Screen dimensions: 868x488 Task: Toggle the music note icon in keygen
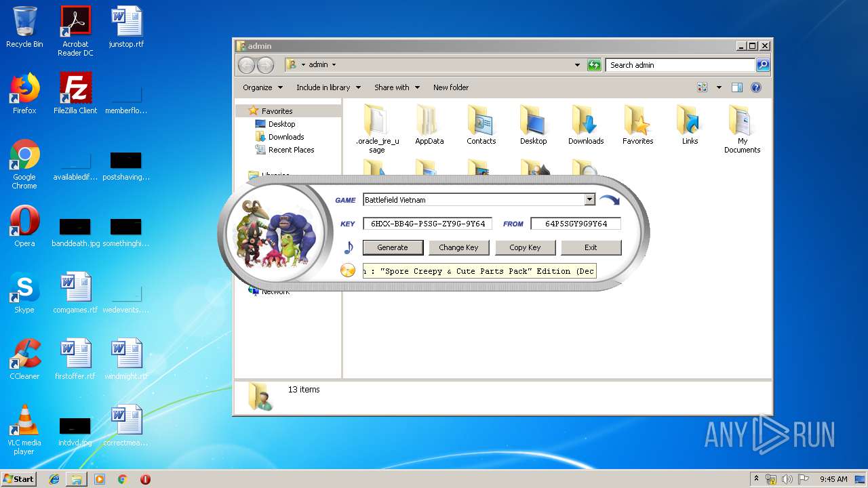349,247
